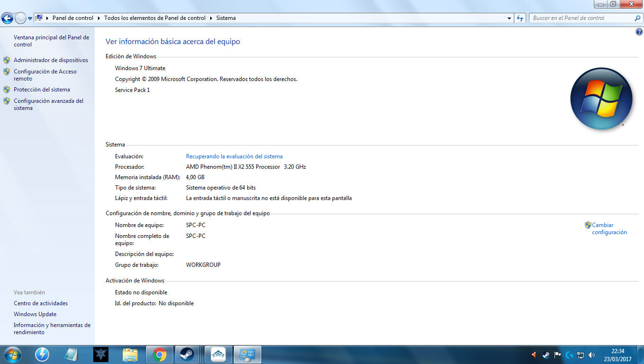
Task: Open the Warframe taskbar icon
Action: [x=218, y=355]
